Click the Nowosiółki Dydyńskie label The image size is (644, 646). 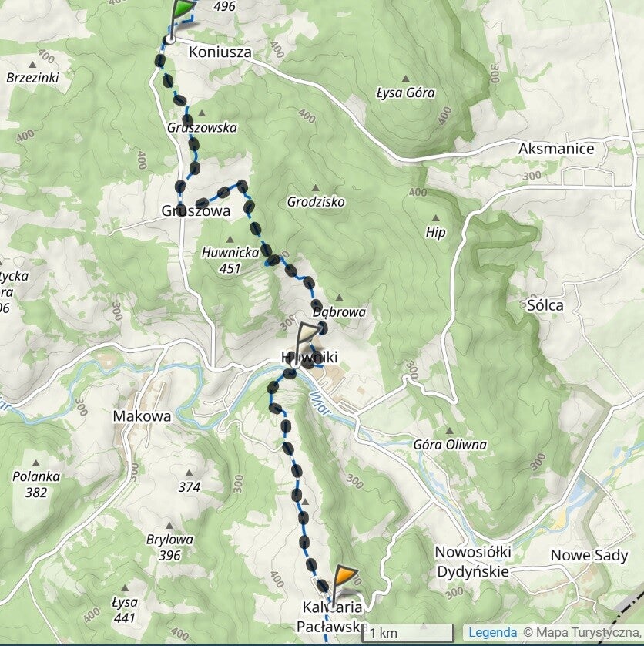pos(473,561)
